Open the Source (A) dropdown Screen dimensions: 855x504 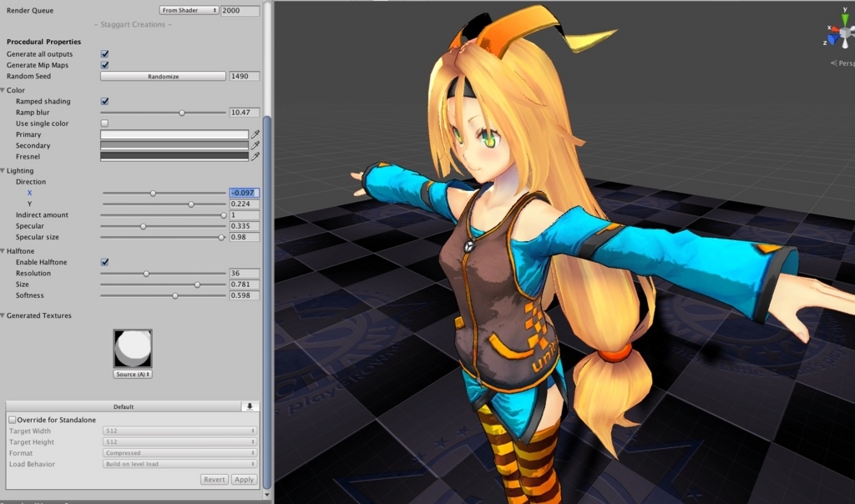click(133, 375)
